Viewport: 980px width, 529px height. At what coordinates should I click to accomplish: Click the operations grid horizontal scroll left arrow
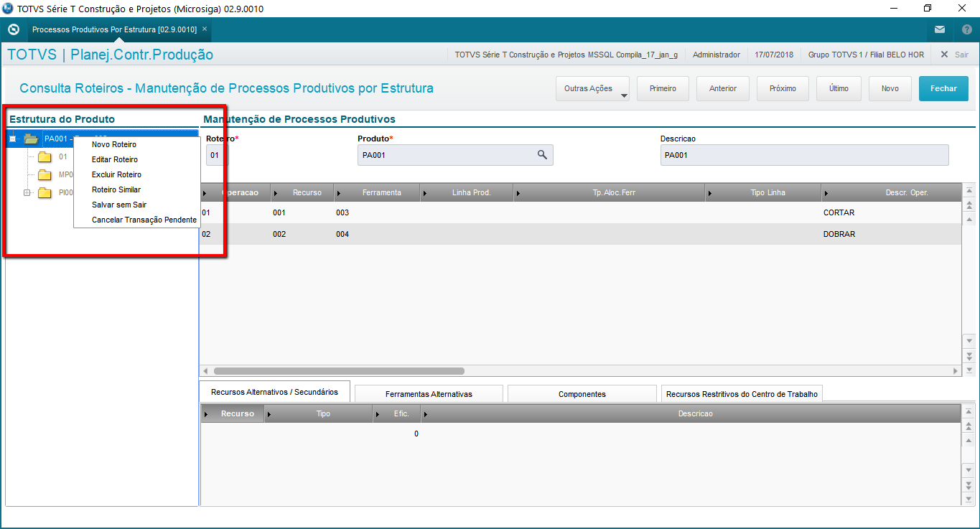pyautogui.click(x=205, y=371)
